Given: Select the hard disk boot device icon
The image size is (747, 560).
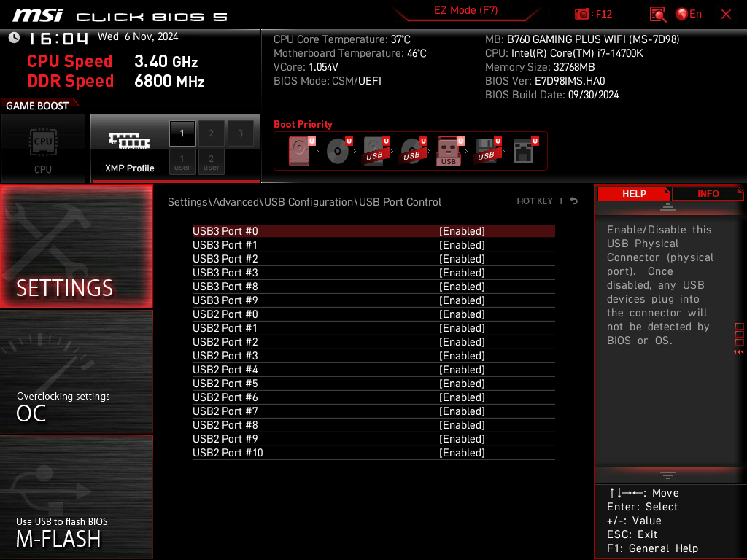Looking at the screenshot, I should (300, 151).
